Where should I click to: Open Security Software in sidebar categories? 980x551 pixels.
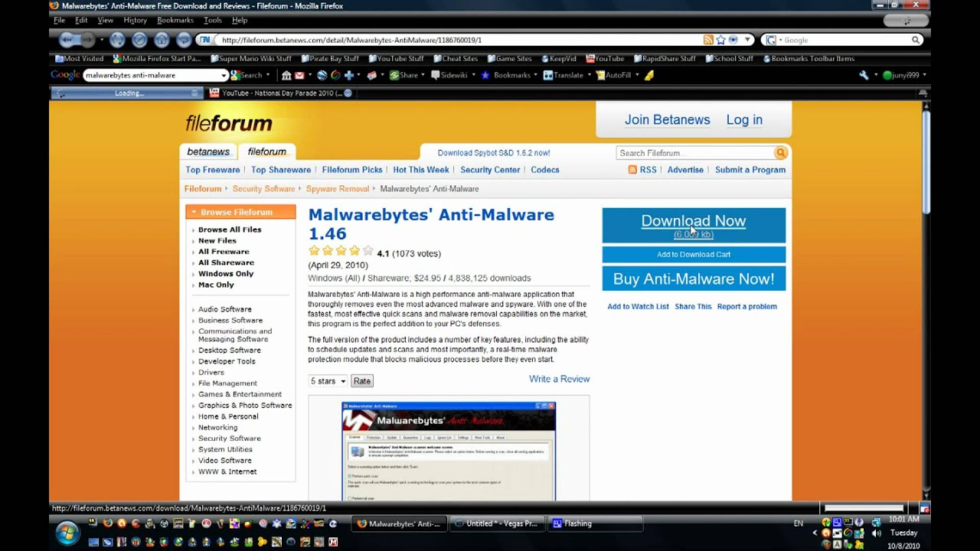click(x=230, y=439)
